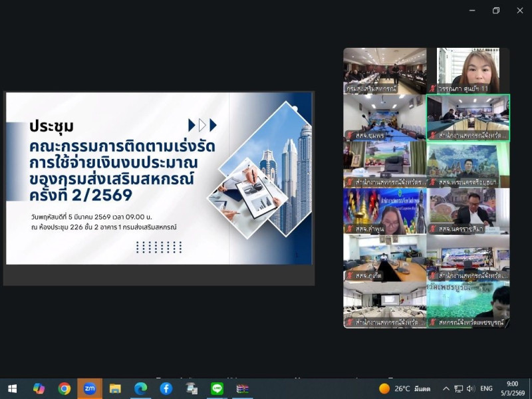Launch Copilot from the taskbar

(x=39, y=388)
